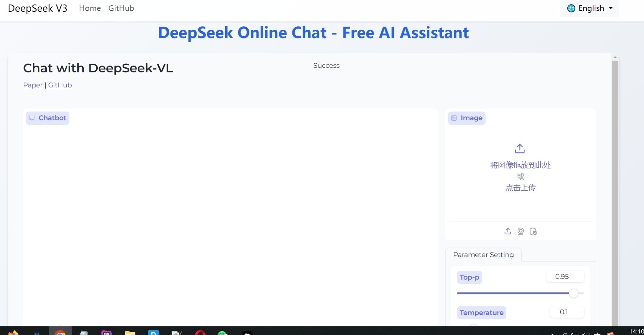The image size is (644, 335).
Task: Expand the English language dropdown arrow
Action: [611, 8]
